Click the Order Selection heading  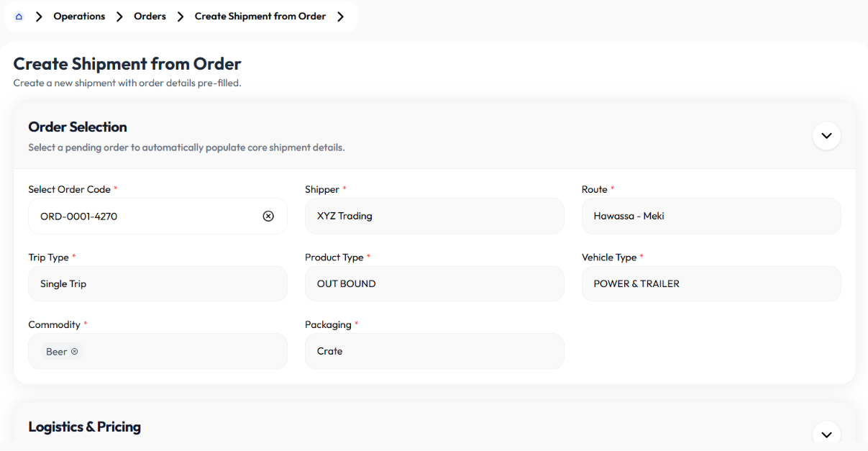point(78,127)
